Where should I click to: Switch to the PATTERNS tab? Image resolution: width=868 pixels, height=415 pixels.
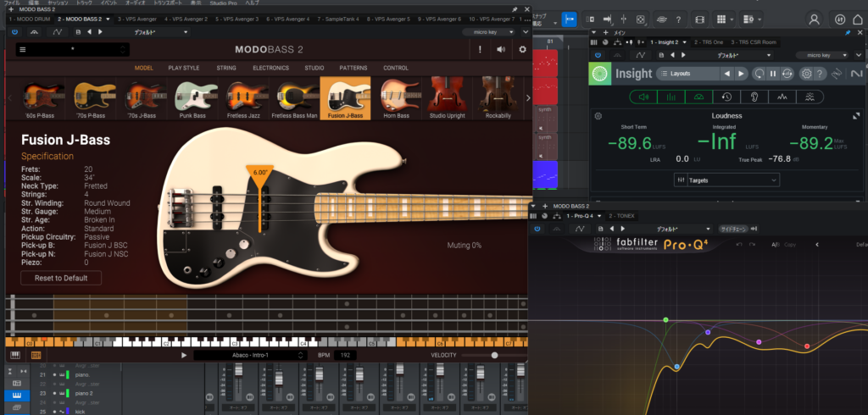[x=353, y=68]
